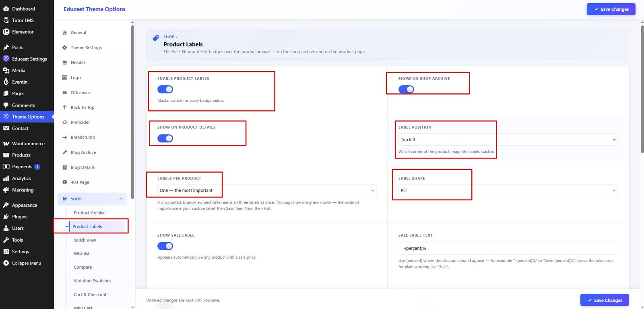Click bottom Save Changes button
The width and height of the screenshot is (644, 309).
[605, 300]
